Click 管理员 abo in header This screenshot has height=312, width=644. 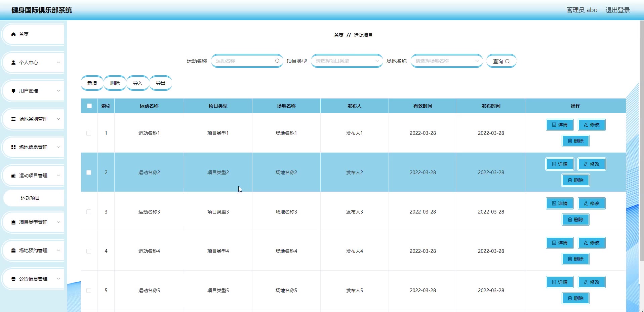[x=582, y=10]
